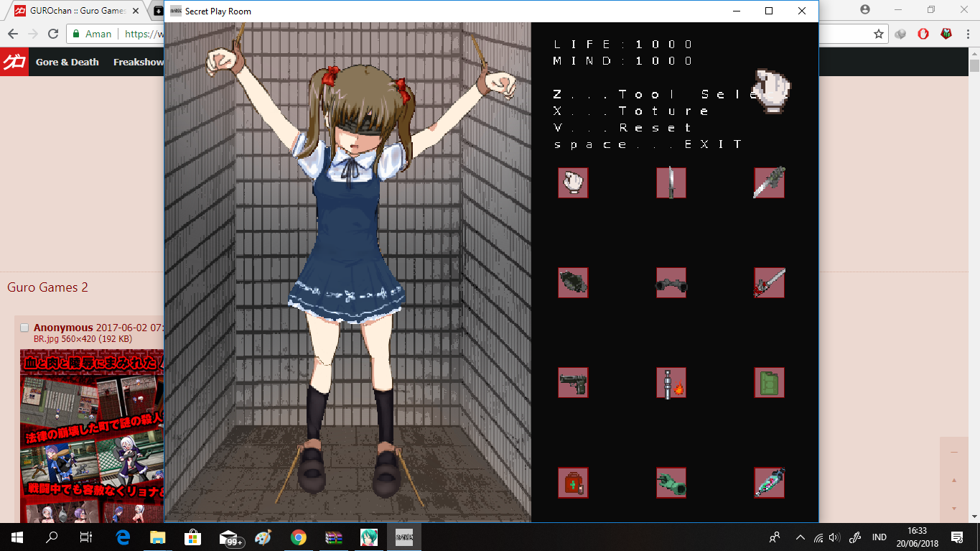This screenshot has height=551, width=980.
Task: Open the Freakshow board menu item
Action: click(139, 62)
